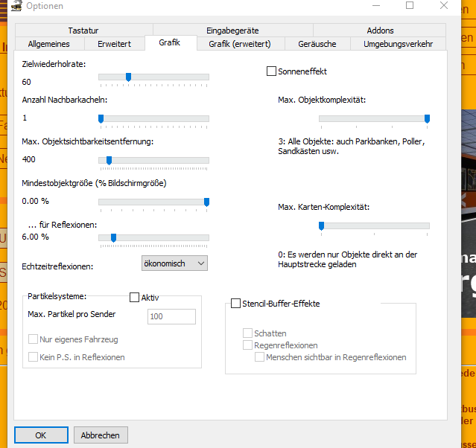Toggle Stencil-Buffer-Effekte checkbox
Screen dimensions: 476x448
coord(235,304)
